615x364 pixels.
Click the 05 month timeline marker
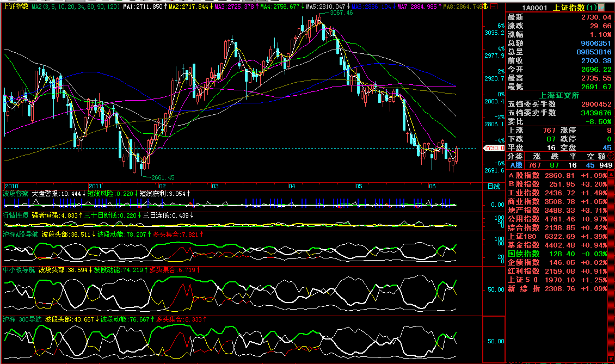pyautogui.click(x=359, y=186)
